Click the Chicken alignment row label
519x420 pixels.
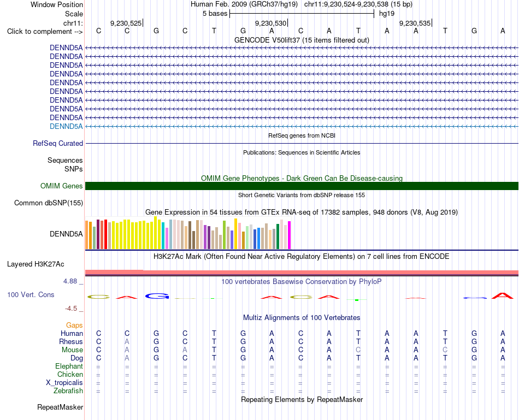pyautogui.click(x=70, y=374)
